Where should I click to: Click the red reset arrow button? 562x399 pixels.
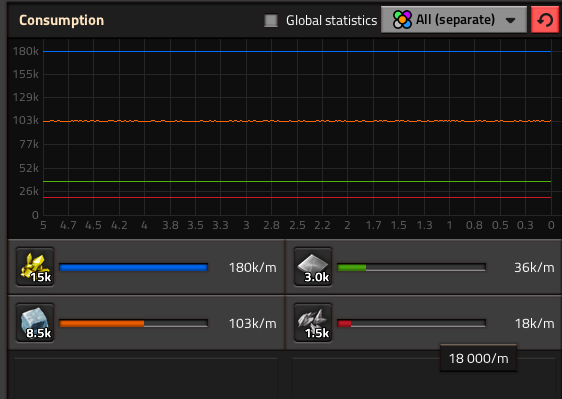[x=544, y=20]
